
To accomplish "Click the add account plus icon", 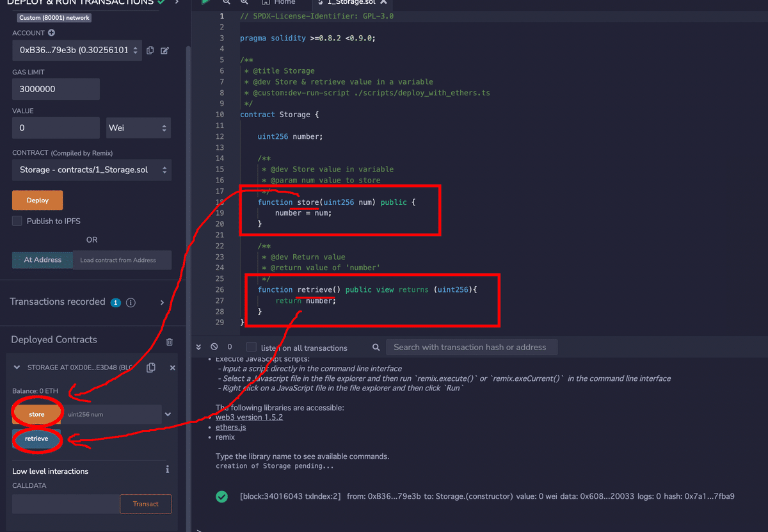I will point(51,33).
